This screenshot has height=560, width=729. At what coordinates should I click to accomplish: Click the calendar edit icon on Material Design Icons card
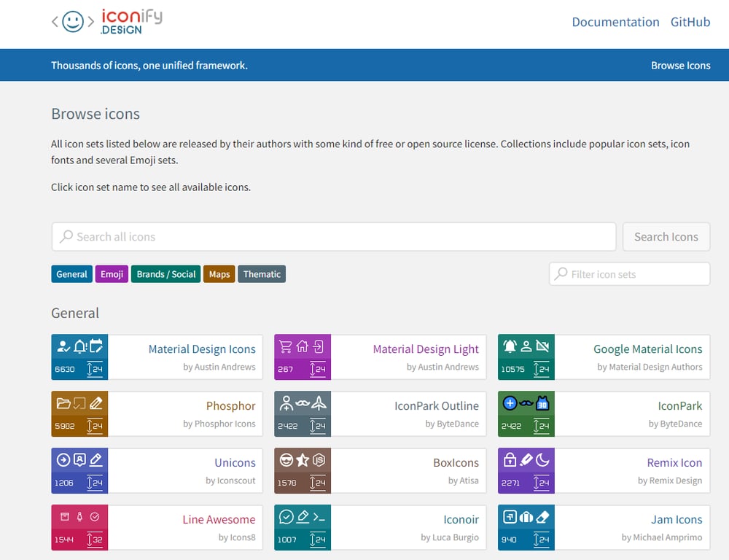(96, 346)
